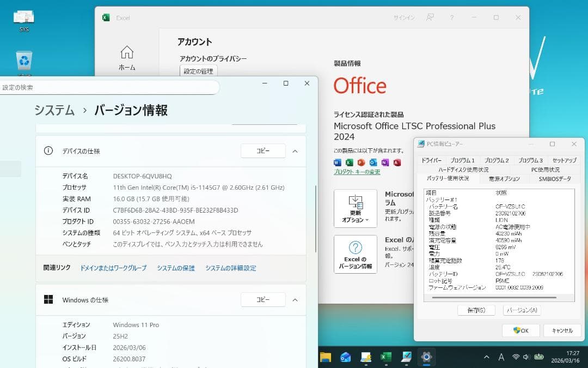Collapse the Windows の仕様 section
The image size is (588, 368).
(295, 299)
